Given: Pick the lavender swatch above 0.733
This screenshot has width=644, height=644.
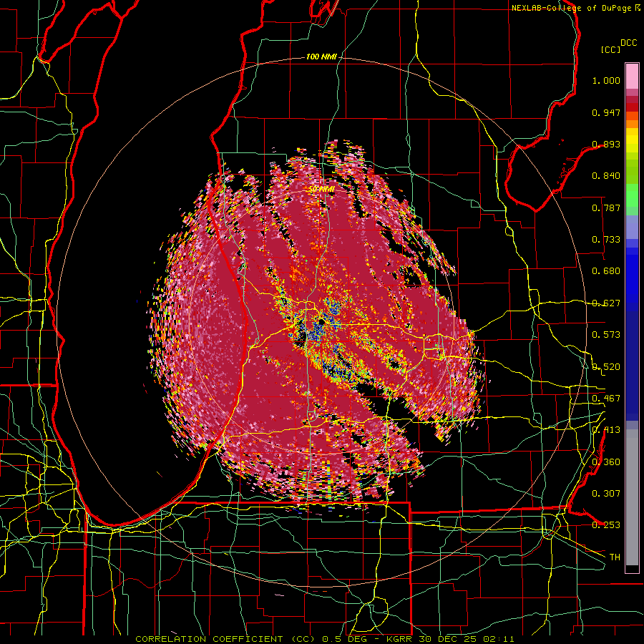Looking at the screenshot, I should coord(632,227).
